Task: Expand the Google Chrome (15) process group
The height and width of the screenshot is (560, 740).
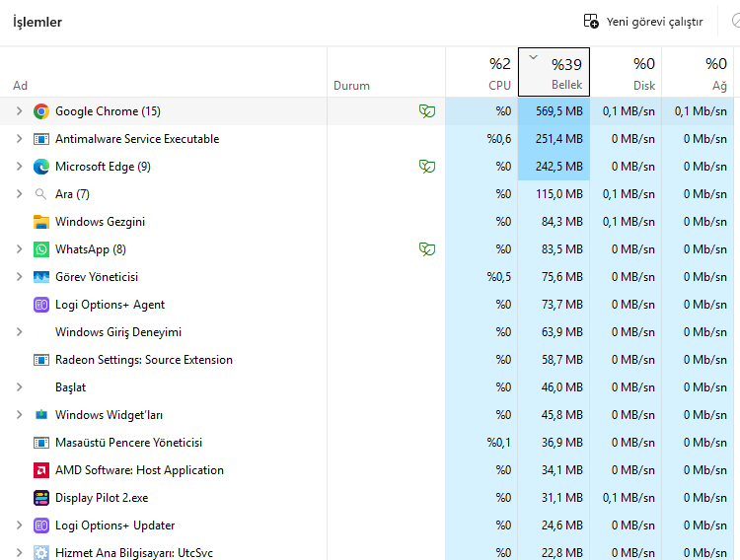Action: [19, 111]
